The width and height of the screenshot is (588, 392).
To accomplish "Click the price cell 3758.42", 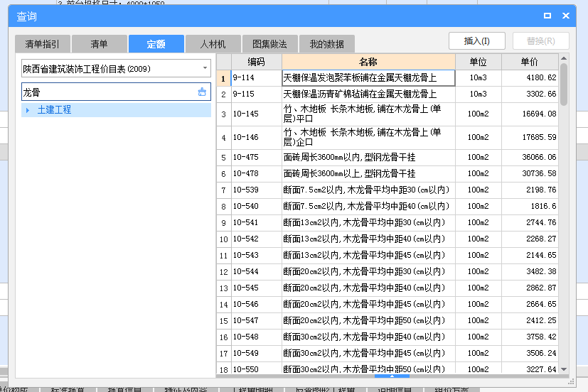I will tap(530, 337).
